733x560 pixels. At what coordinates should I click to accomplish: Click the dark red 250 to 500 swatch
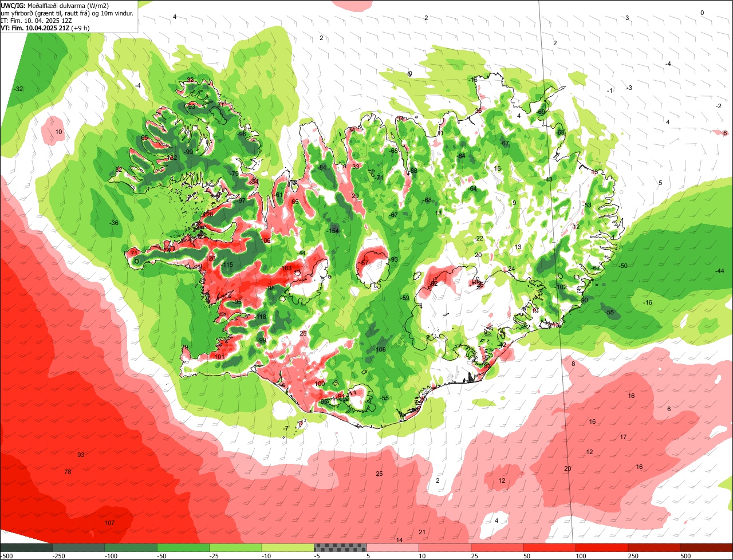(x=654, y=547)
